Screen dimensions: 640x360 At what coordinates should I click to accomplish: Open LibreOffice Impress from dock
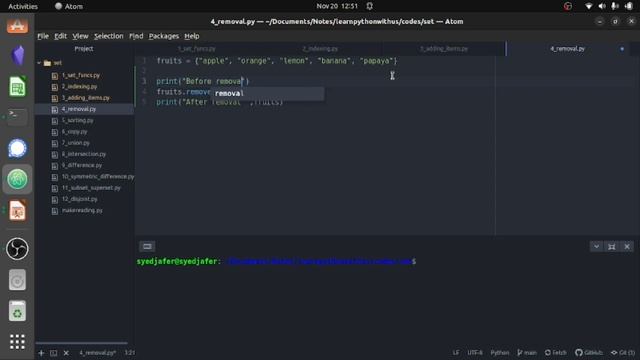17,211
